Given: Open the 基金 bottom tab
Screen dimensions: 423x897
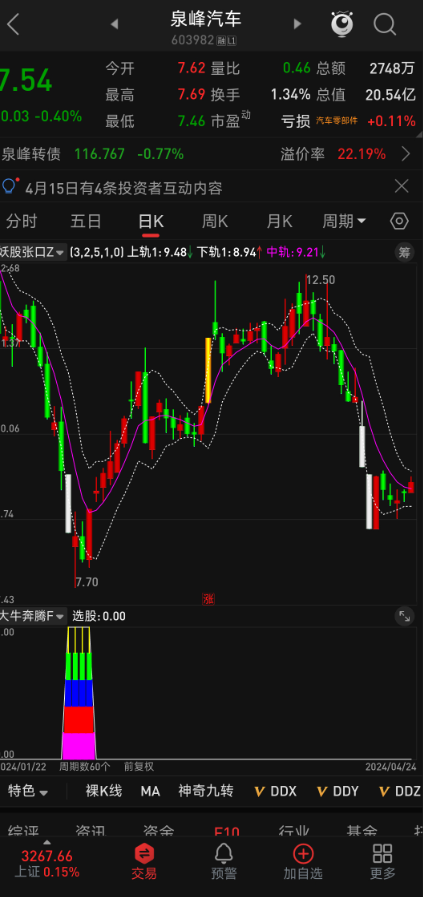Looking at the screenshot, I should (x=362, y=830).
